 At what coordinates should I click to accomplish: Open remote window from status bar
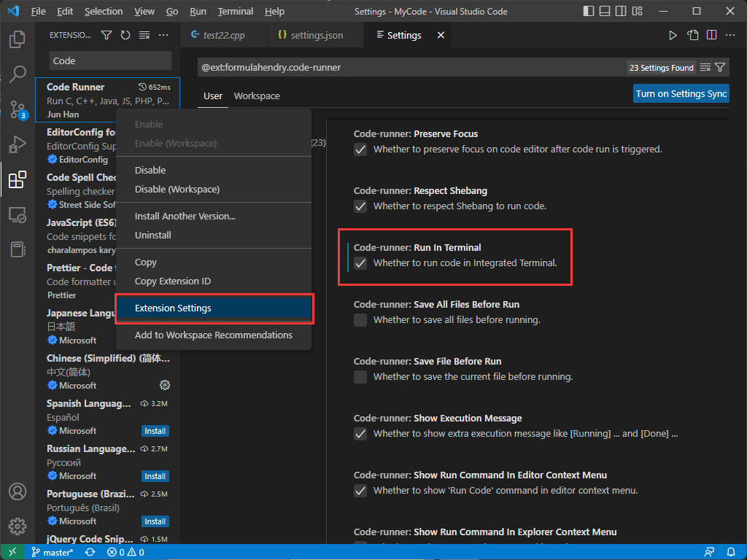13,552
